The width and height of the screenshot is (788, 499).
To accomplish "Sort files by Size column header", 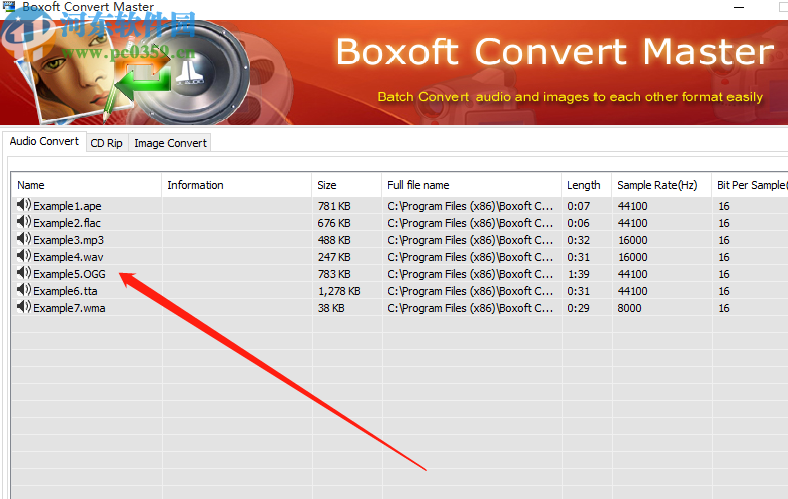I will point(346,185).
